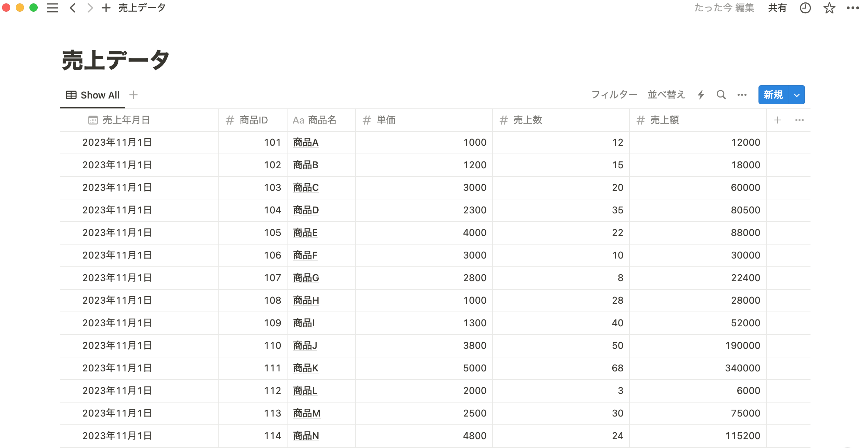Expand dropdown arrow next to 新規
This screenshot has height=448, width=868.
click(x=797, y=95)
